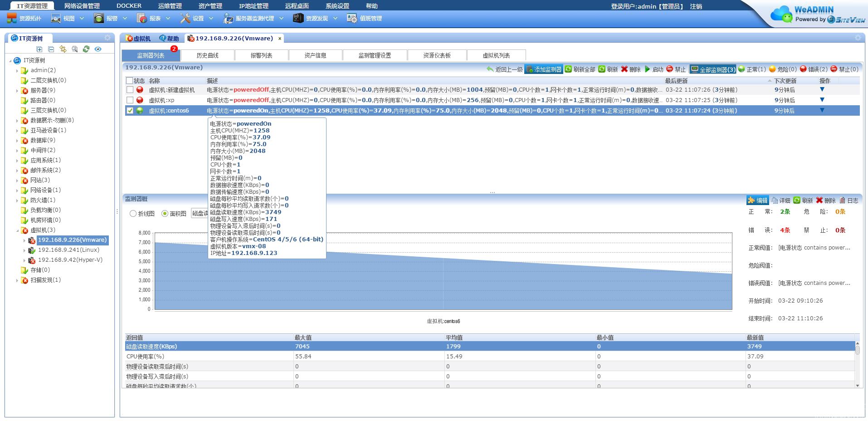Viewport: 868px width, 421px height.
Task: Collapse the 虚拟机(3) tree node
Action: point(17,230)
